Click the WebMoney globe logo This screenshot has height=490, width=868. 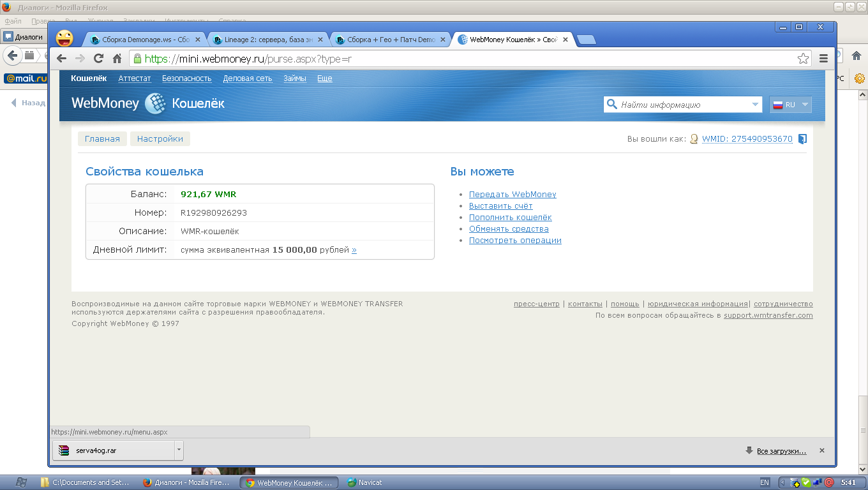tap(155, 103)
